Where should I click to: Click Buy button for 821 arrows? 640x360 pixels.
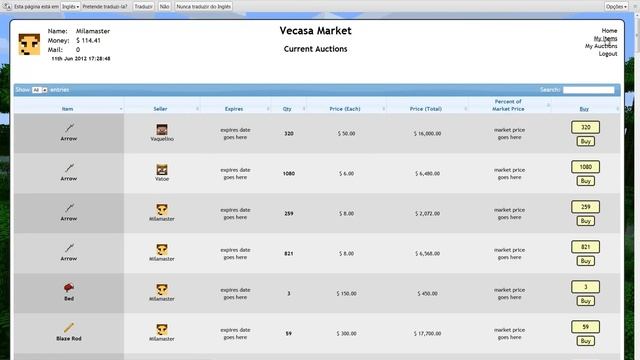click(x=586, y=261)
